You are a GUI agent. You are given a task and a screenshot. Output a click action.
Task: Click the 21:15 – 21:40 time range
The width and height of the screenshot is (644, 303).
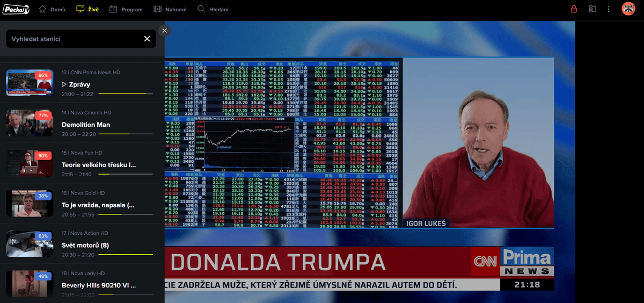[78, 175]
